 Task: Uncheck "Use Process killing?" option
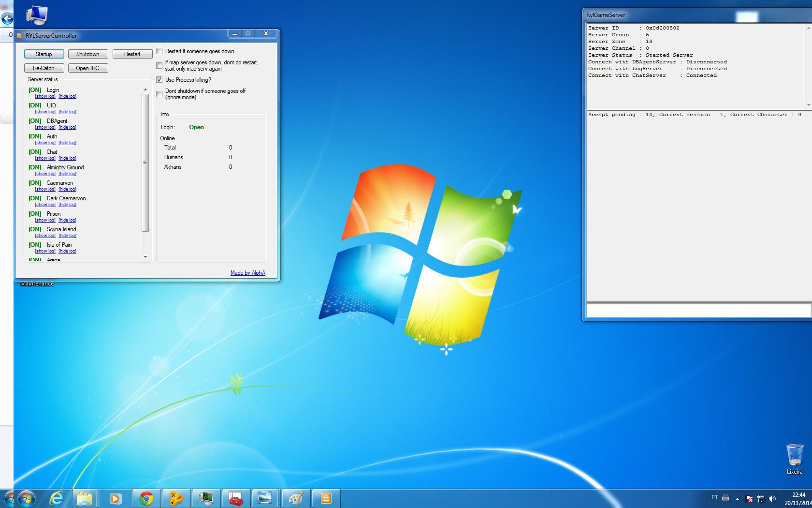click(159, 80)
